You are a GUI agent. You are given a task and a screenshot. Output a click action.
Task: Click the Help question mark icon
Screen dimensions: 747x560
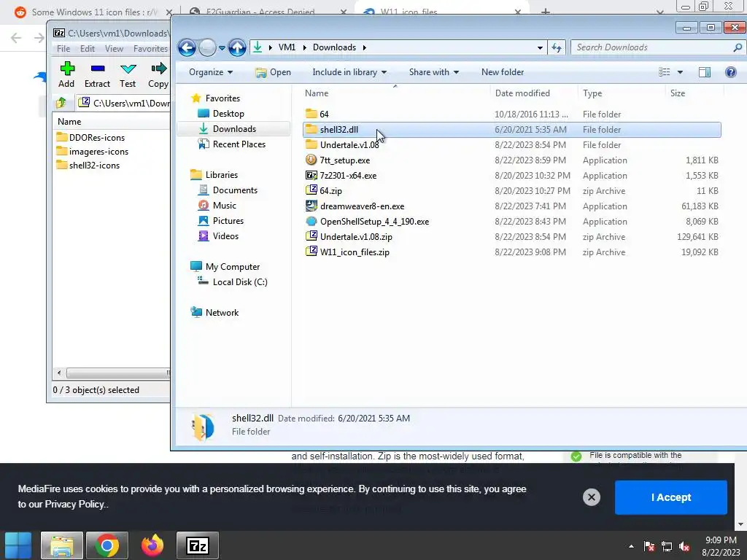point(731,72)
